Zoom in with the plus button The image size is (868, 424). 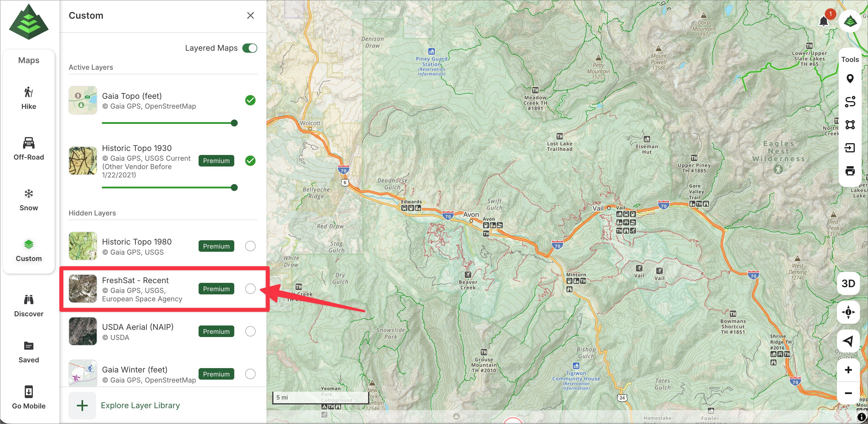(x=848, y=370)
